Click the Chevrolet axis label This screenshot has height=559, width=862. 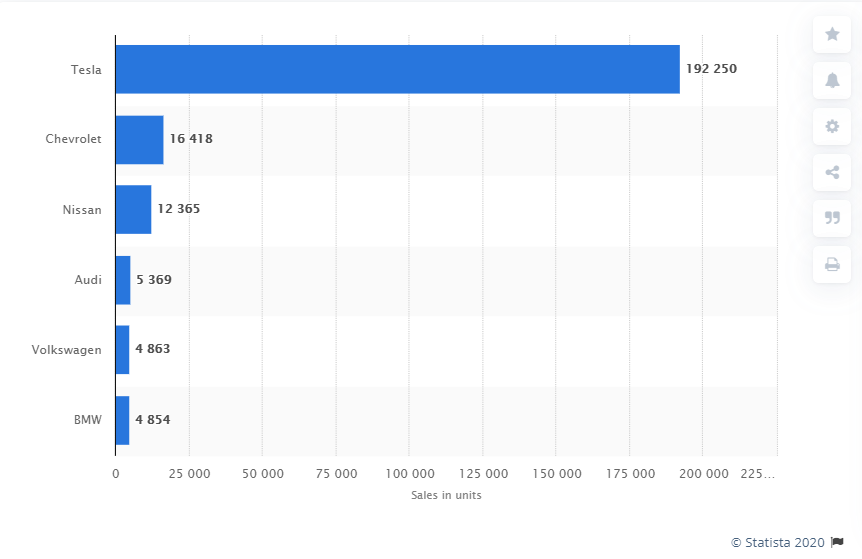[x=73, y=139]
